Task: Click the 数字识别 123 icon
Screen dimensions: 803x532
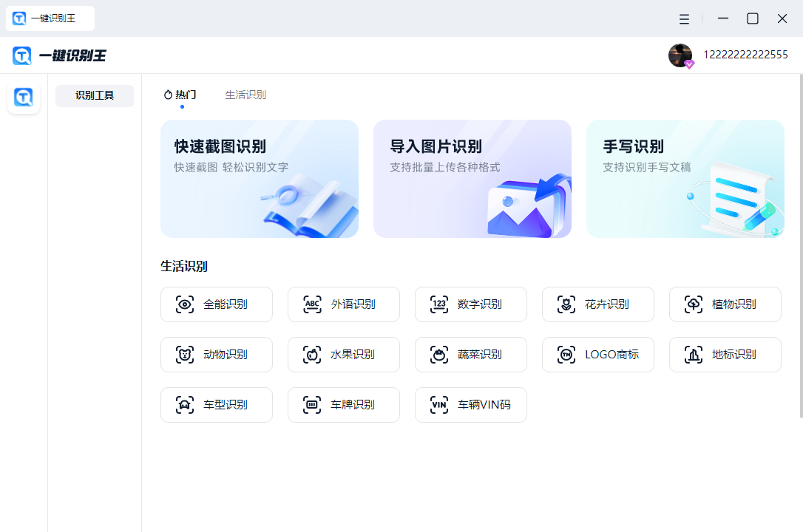Action: coord(439,304)
